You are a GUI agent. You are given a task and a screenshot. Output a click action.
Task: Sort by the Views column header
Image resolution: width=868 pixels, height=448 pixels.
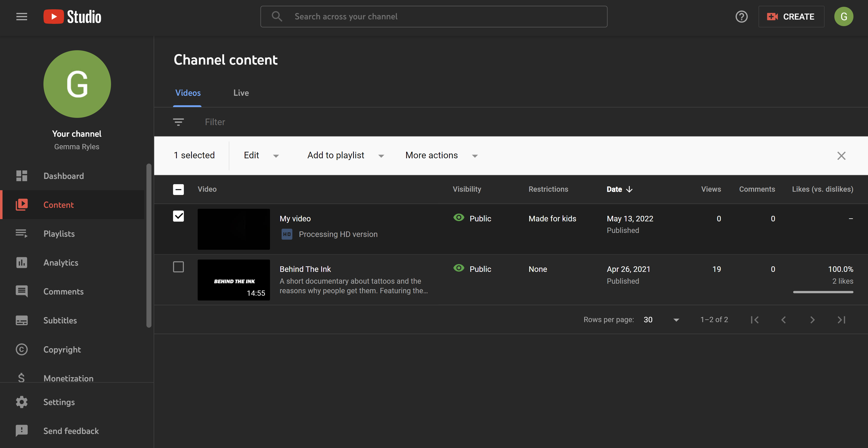711,189
